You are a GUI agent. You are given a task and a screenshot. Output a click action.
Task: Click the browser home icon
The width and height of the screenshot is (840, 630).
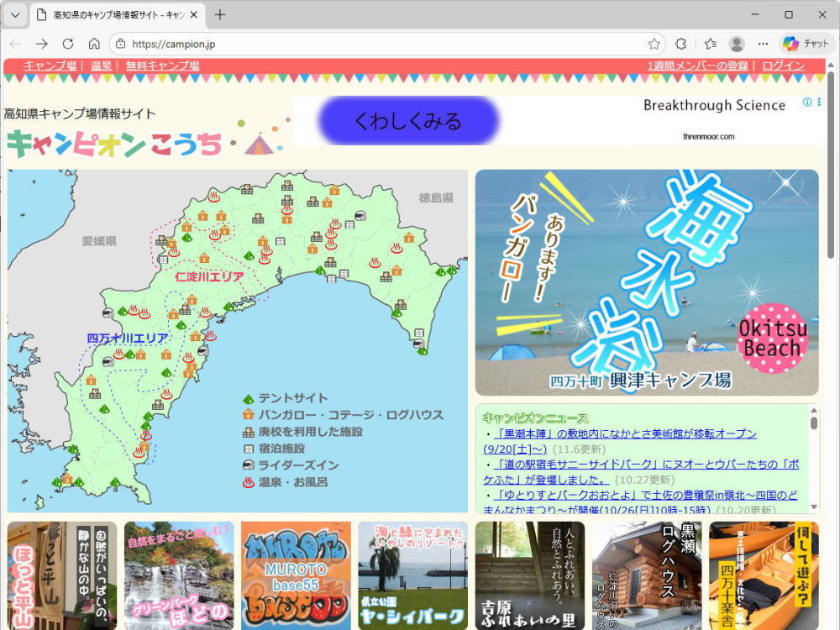point(94,44)
